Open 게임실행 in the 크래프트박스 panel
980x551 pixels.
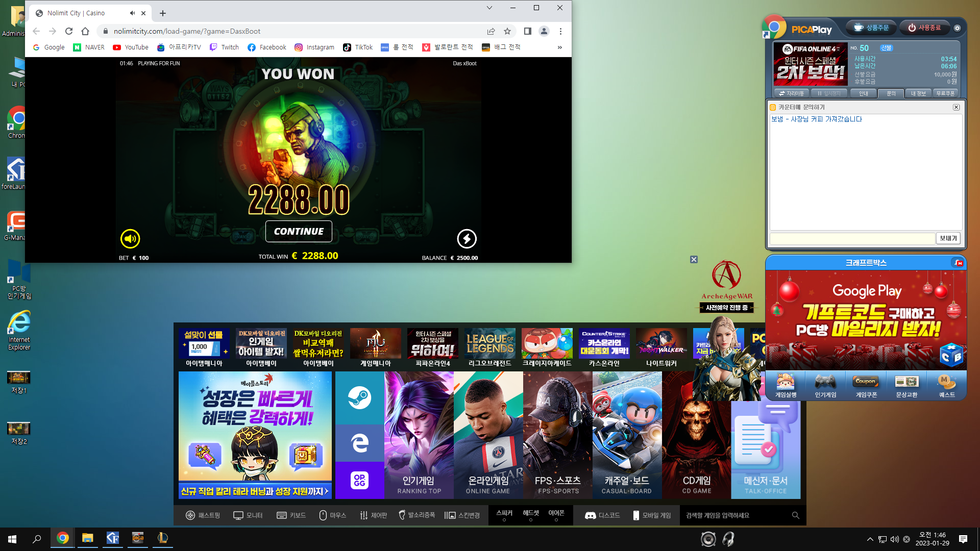786,385
